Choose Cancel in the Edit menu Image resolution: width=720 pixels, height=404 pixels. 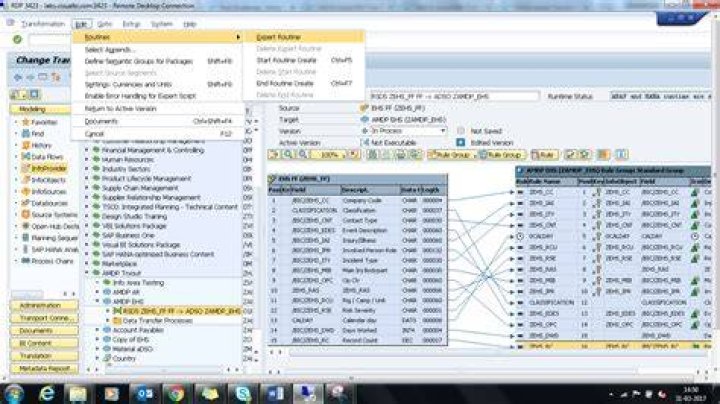click(158, 134)
